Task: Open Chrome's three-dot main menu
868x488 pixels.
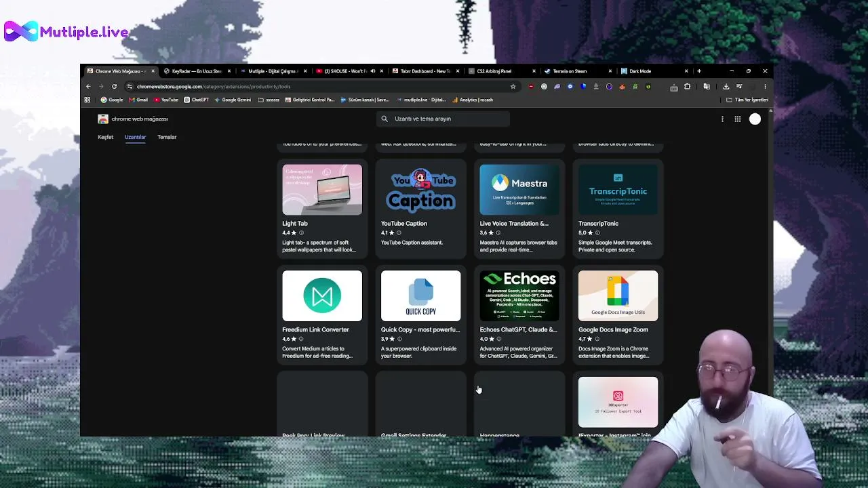Action: pos(765,86)
